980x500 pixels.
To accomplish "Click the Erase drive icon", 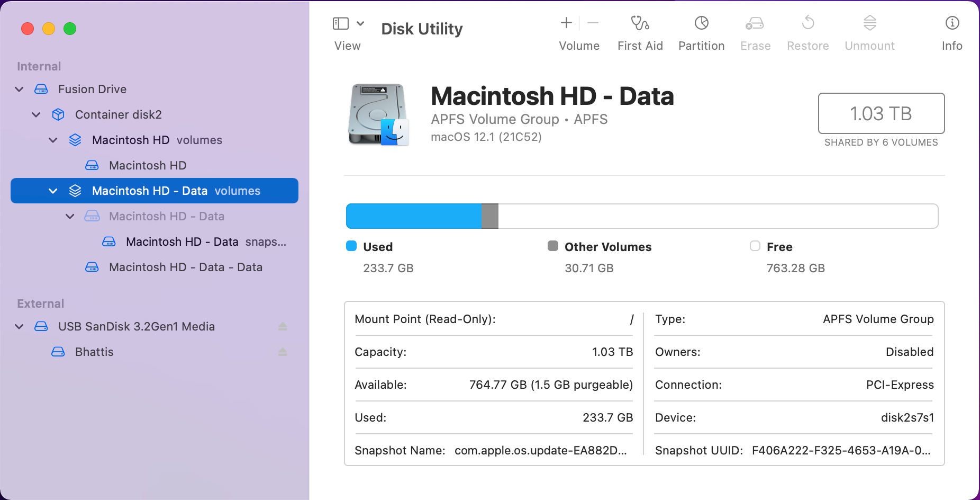I will (755, 23).
